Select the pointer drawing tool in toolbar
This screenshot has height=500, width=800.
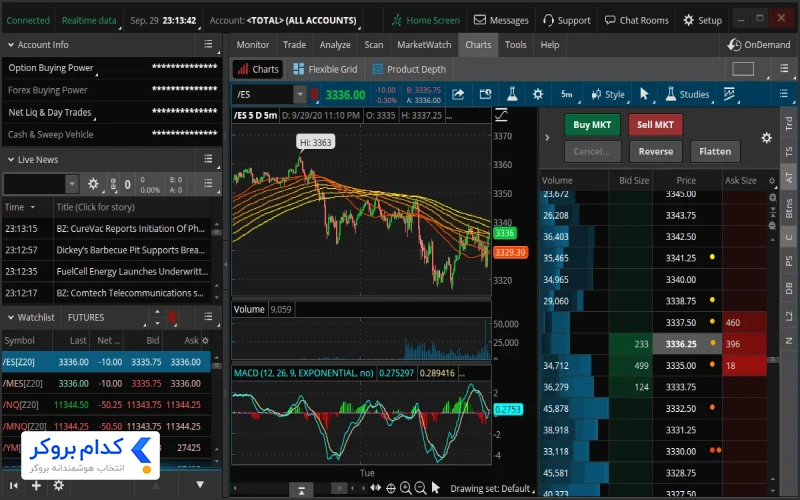coord(644,94)
